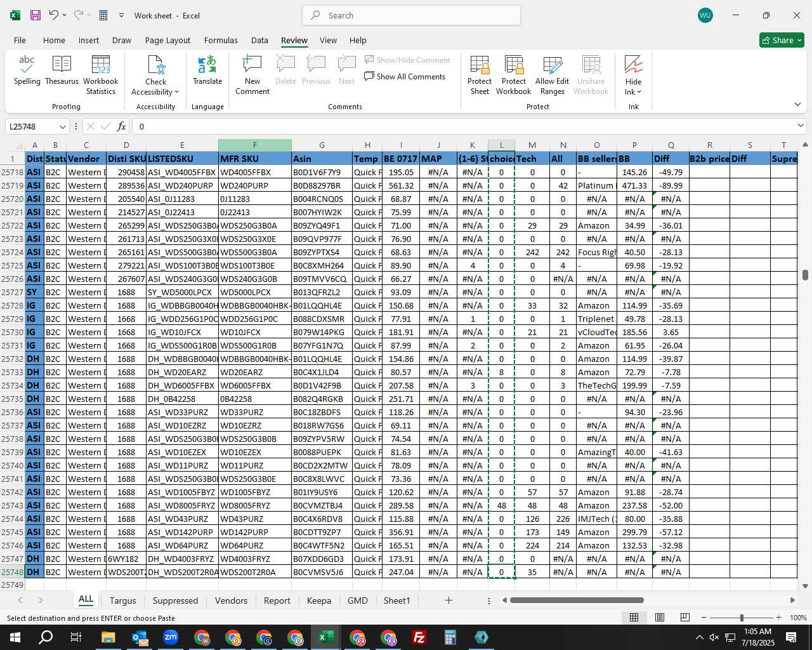Select the Targus sheet tab

[x=122, y=600]
